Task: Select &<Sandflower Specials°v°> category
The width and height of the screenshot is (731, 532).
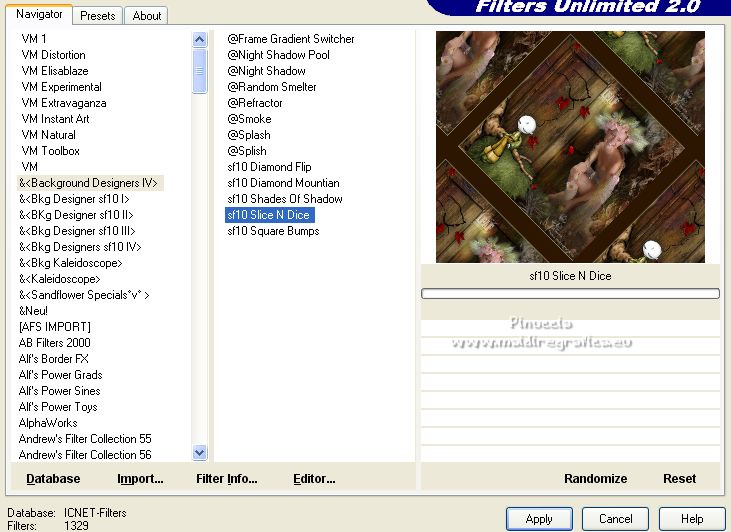Action: 84,295
